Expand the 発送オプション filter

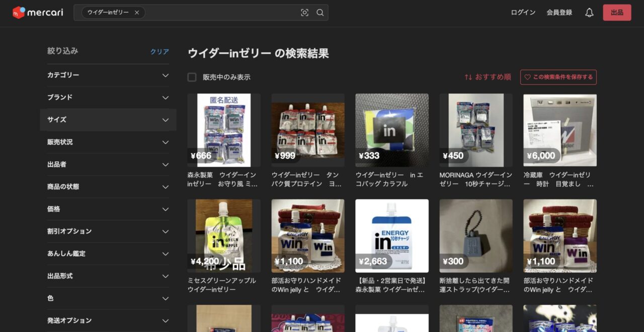point(108,320)
